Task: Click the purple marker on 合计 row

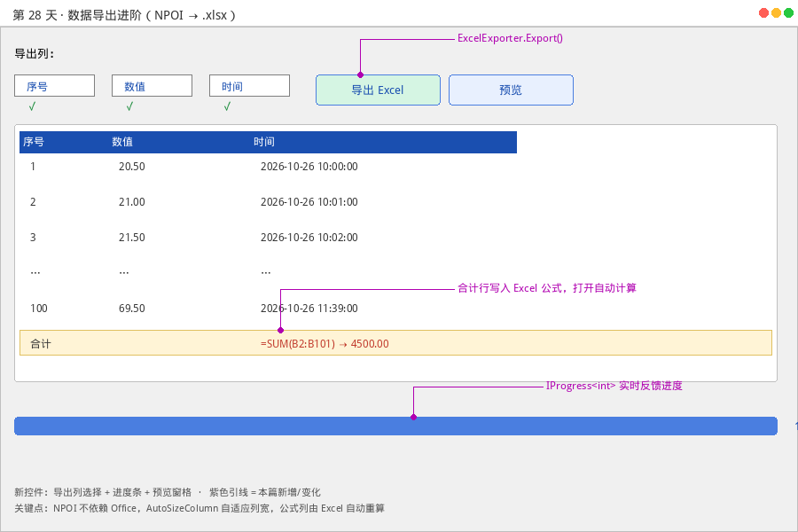Action: click(x=280, y=331)
